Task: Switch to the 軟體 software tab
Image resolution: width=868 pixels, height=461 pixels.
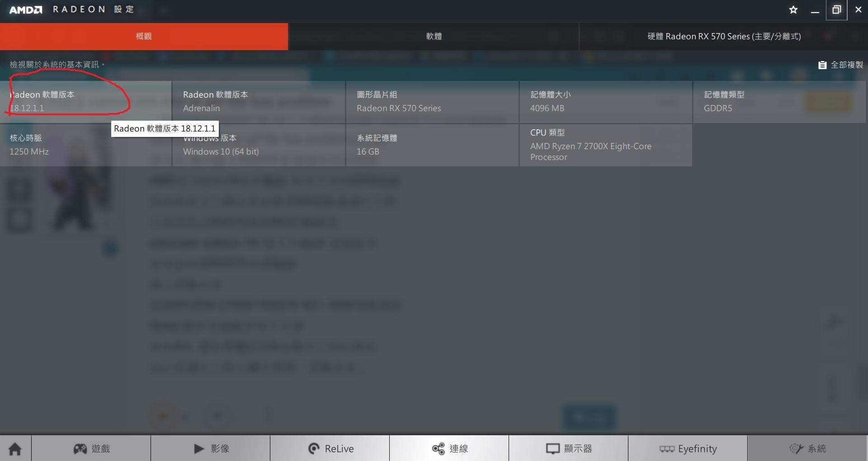Action: point(434,36)
